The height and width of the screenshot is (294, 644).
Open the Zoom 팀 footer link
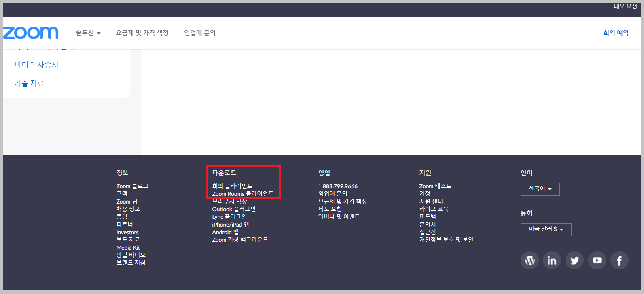(127, 202)
